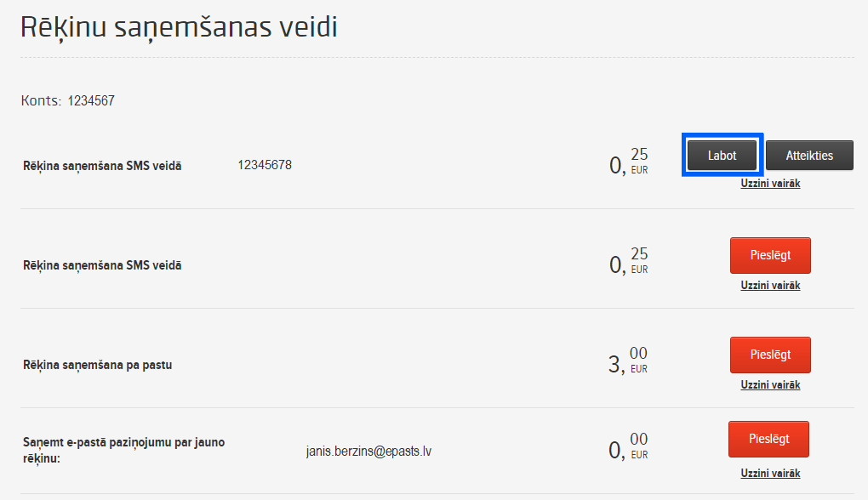
Task: Activate Pieslēgt for the inactive SMS row
Action: [x=770, y=256]
